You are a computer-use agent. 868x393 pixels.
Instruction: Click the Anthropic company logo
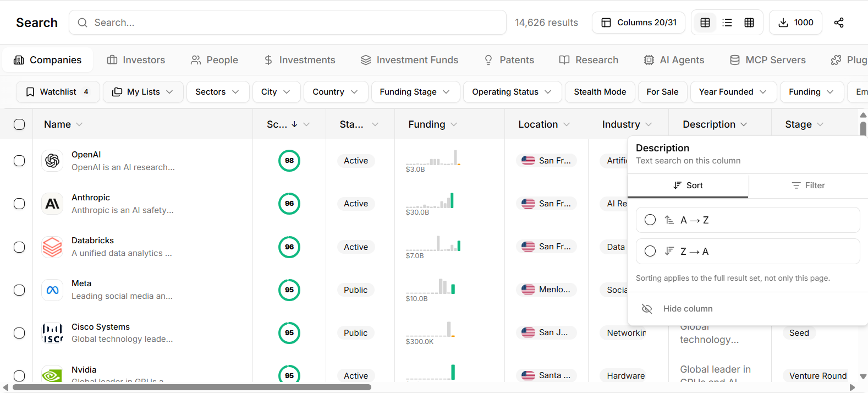click(x=52, y=204)
